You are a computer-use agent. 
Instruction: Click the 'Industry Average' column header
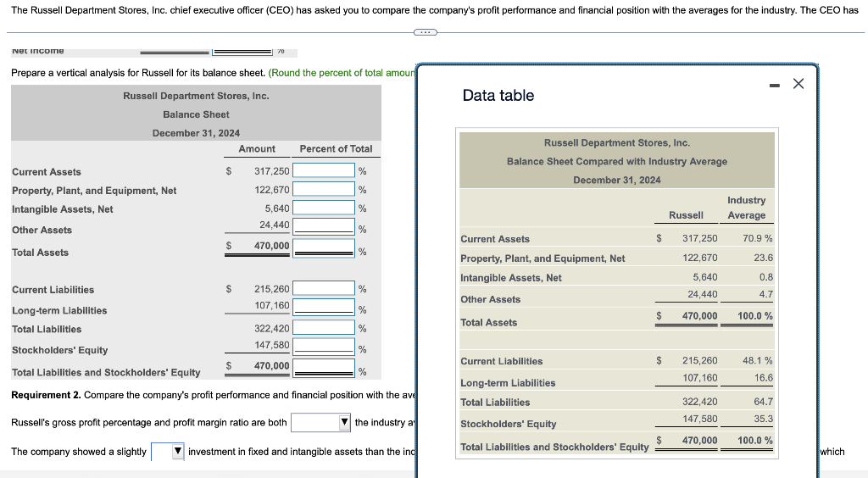(x=746, y=208)
